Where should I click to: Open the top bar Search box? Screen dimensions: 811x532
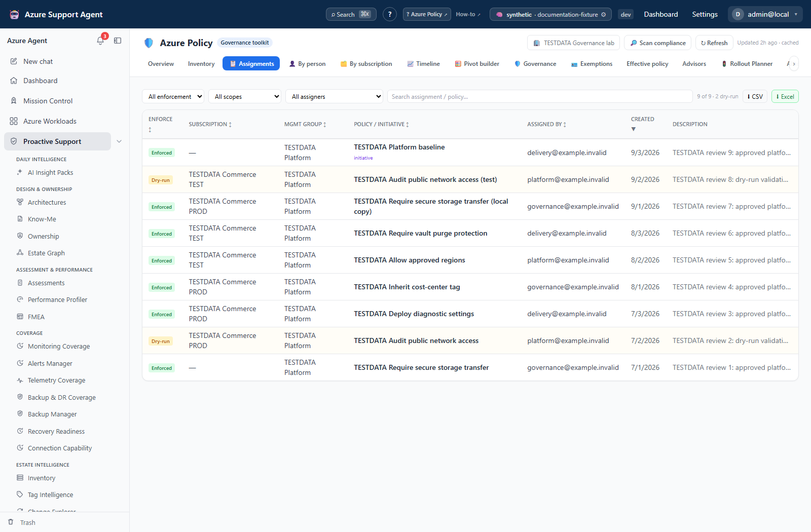pos(351,14)
